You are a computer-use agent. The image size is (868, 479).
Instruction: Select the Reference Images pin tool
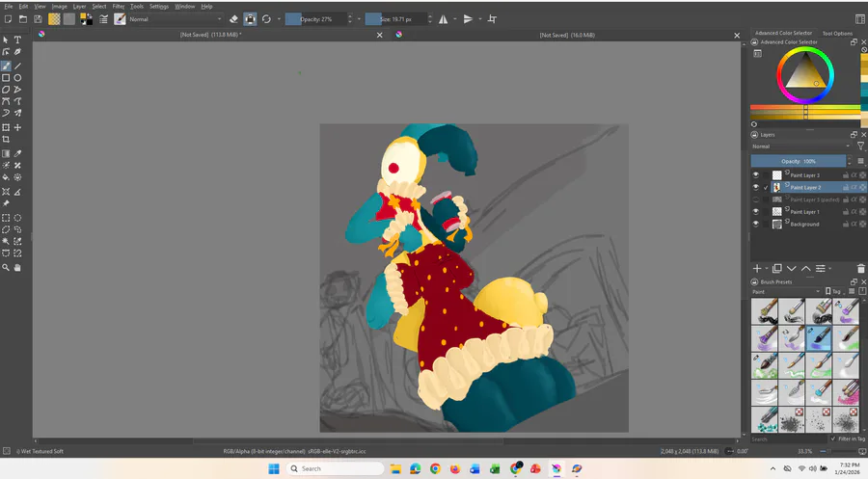[x=6, y=203]
